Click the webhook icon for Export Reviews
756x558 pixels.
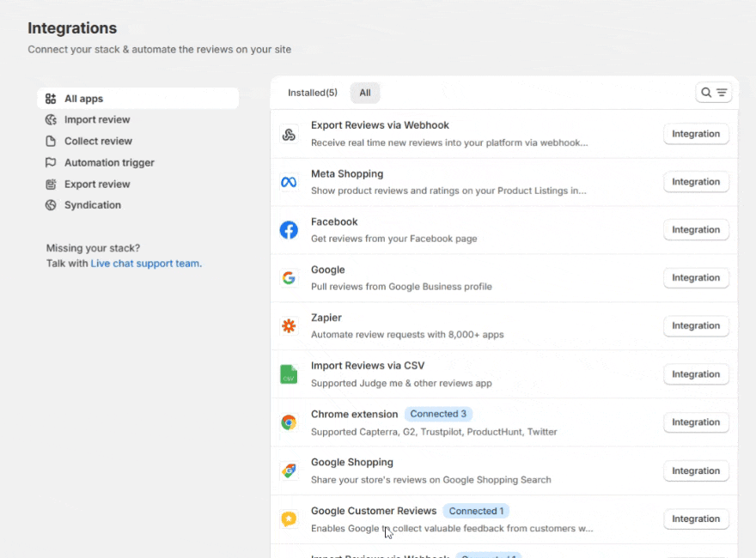coord(289,135)
